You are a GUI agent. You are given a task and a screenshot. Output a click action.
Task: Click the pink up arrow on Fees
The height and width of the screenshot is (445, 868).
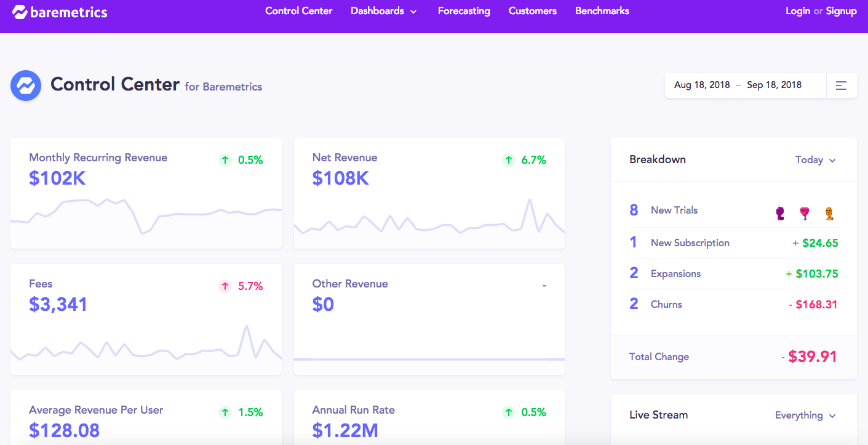pyautogui.click(x=225, y=286)
